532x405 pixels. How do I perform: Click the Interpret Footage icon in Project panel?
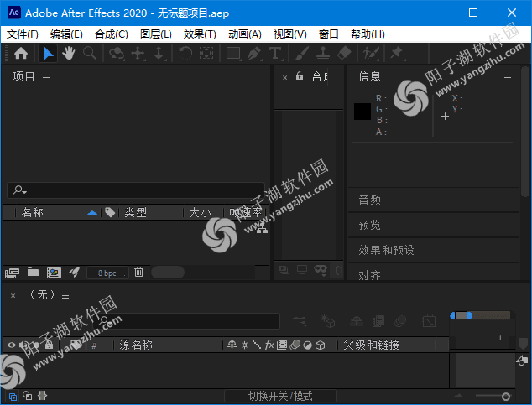13,273
